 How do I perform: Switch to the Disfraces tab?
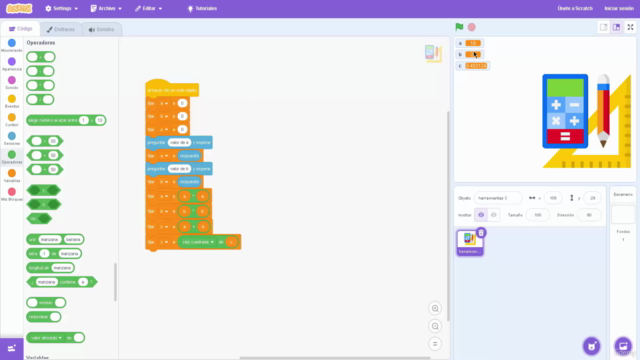click(60, 29)
